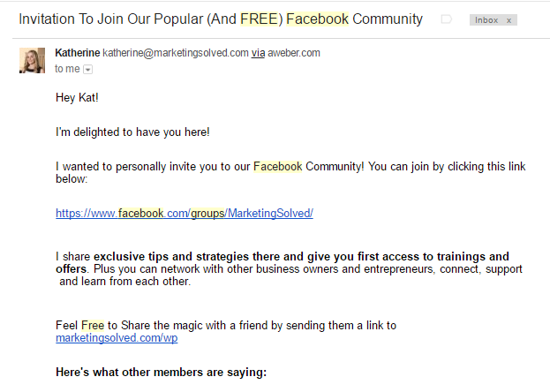Click Katherine's sender profile photo
The height and width of the screenshot is (392, 550).
tap(32, 60)
